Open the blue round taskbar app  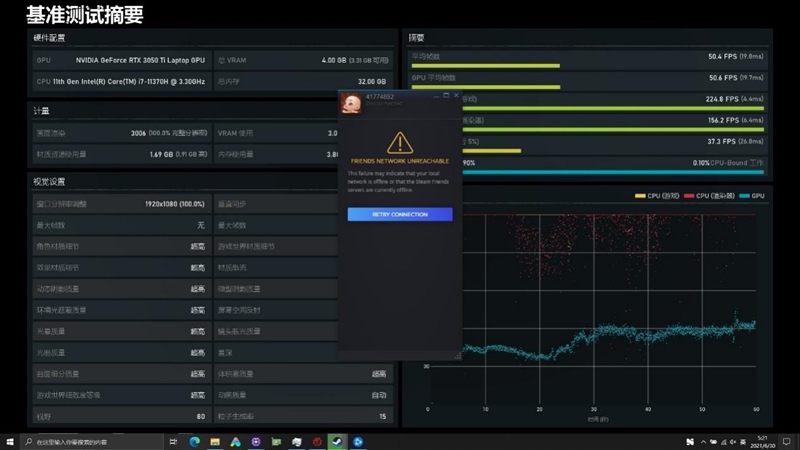point(358,442)
